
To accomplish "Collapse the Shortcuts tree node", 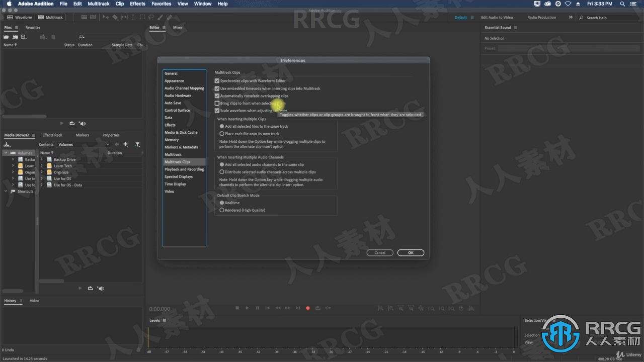I will 6,191.
